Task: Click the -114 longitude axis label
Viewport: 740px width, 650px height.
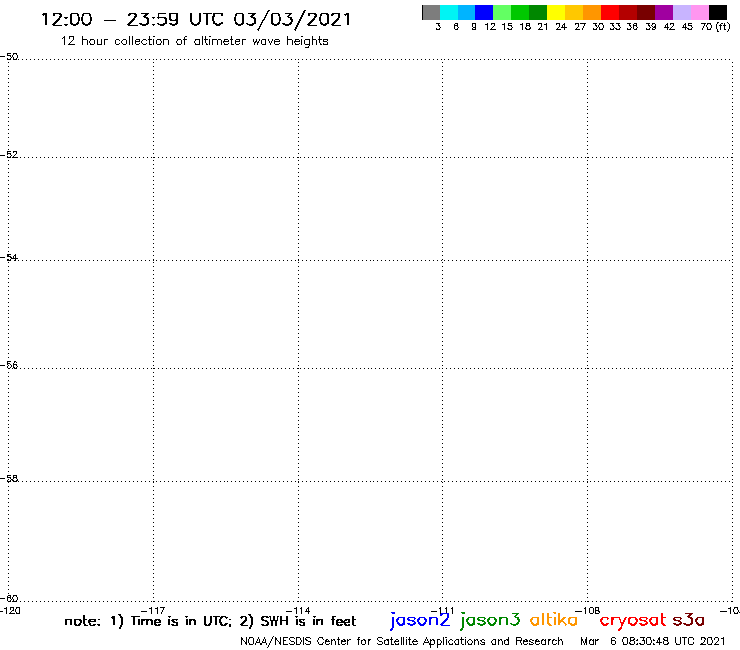Action: coord(298,611)
